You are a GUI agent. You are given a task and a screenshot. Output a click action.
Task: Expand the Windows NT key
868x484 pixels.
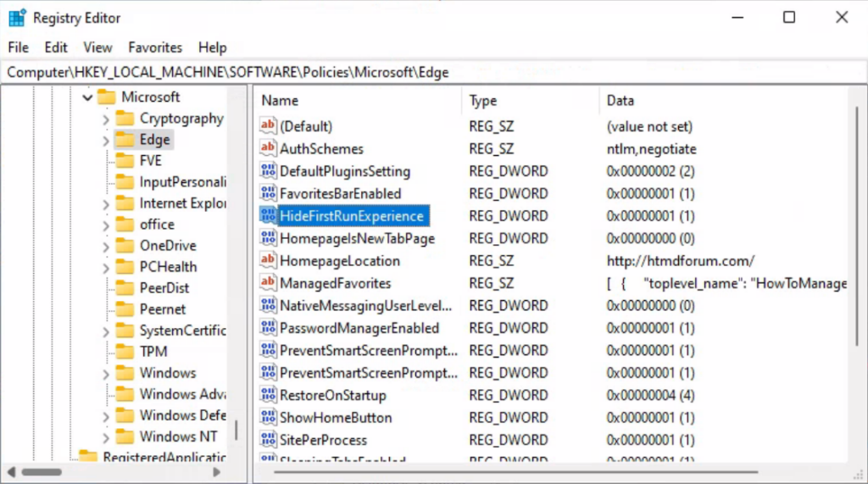click(106, 437)
